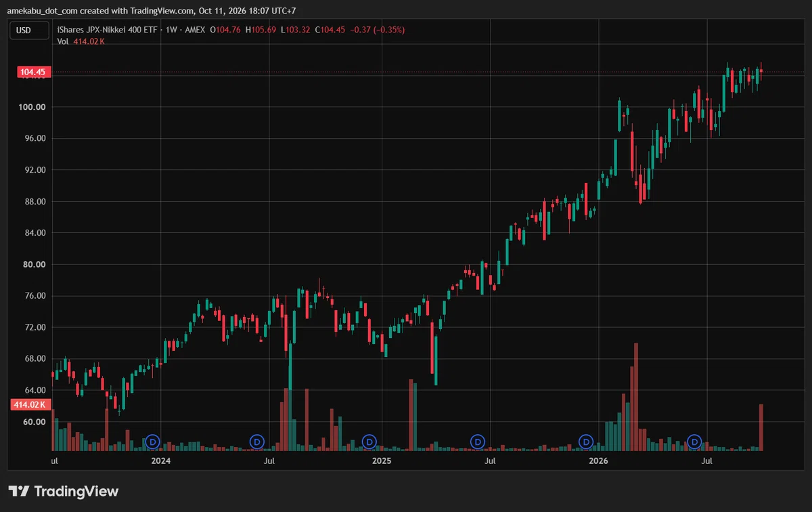Click the Jul label after 2026
Screen dimensions: 812x512
pyautogui.click(x=707, y=461)
